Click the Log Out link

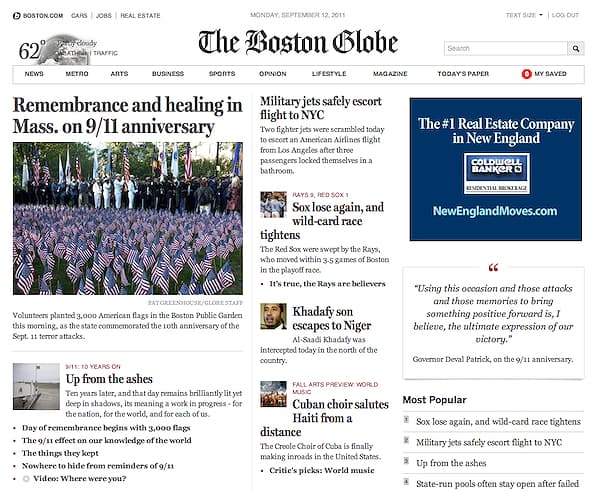565,15
